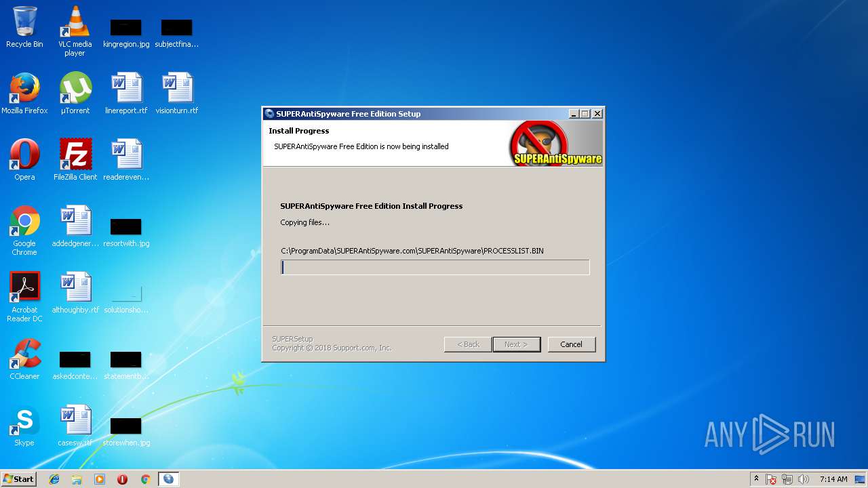Launch µTorrent desktop shortcut
This screenshot has width=868, height=488.
click(75, 94)
